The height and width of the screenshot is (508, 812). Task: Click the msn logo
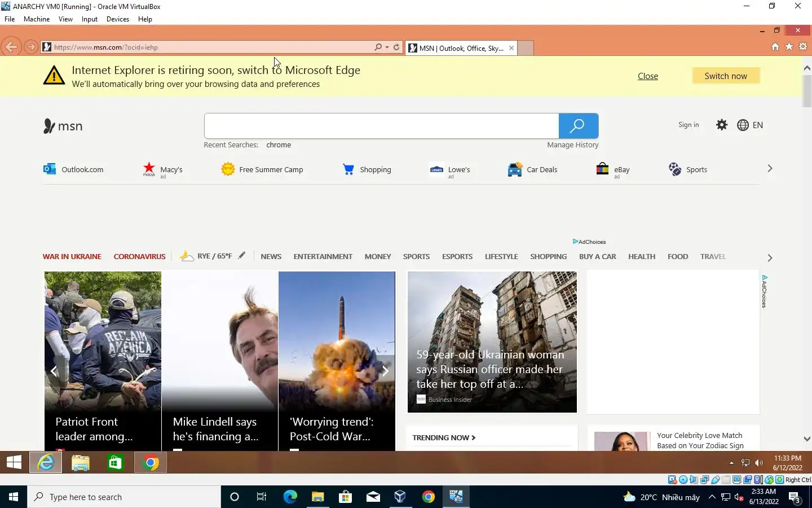(63, 126)
